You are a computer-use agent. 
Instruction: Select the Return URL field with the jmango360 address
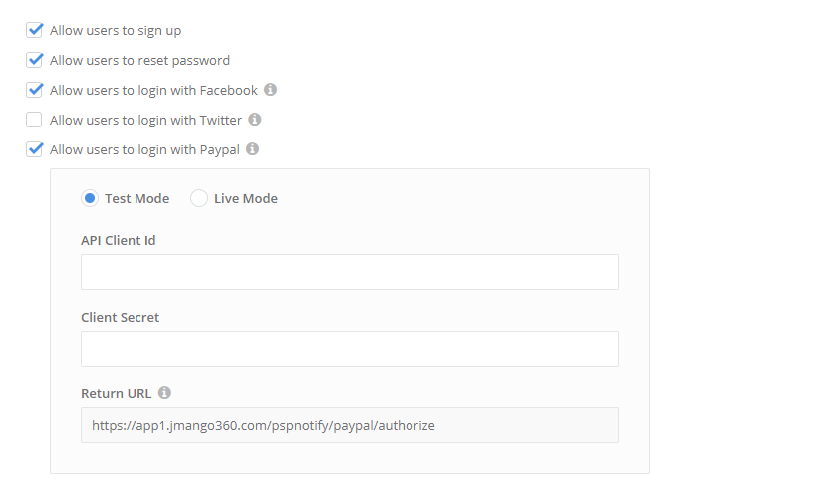coord(349,425)
